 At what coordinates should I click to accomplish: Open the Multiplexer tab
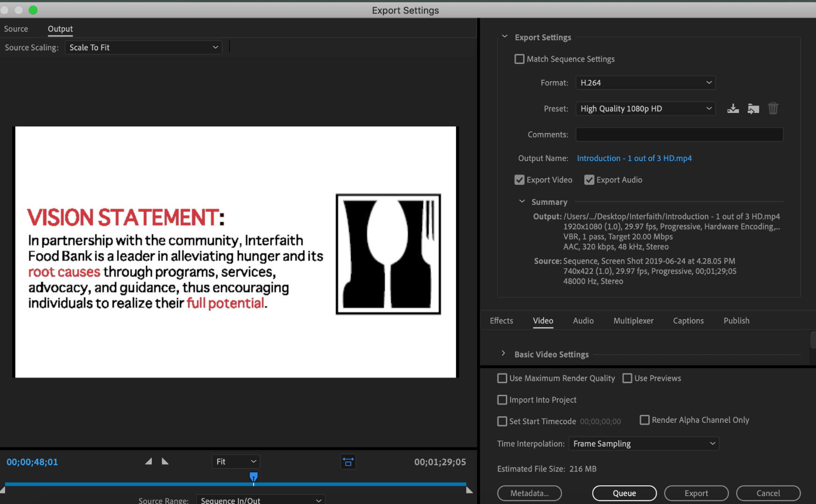pyautogui.click(x=633, y=321)
